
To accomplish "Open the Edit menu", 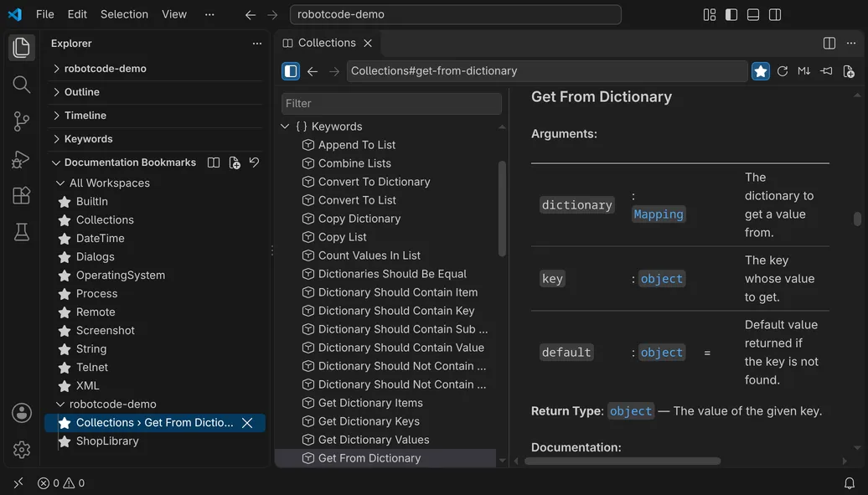I will 77,14.
